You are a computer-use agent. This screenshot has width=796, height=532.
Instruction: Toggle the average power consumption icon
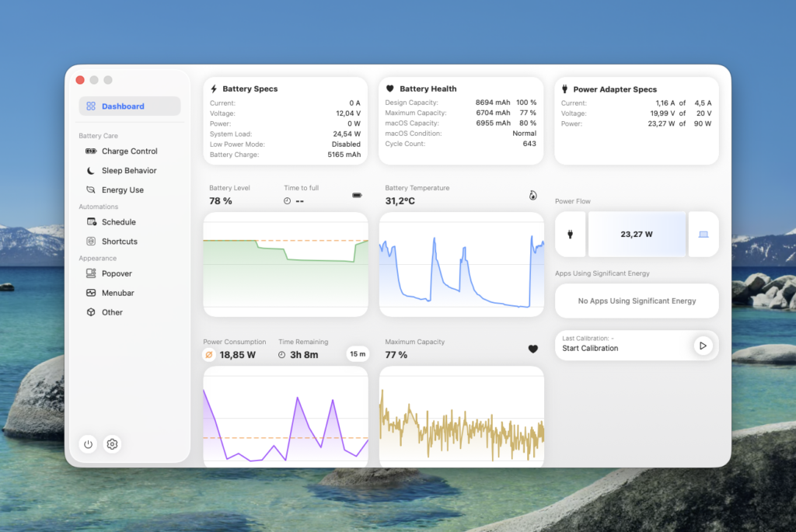(x=208, y=355)
